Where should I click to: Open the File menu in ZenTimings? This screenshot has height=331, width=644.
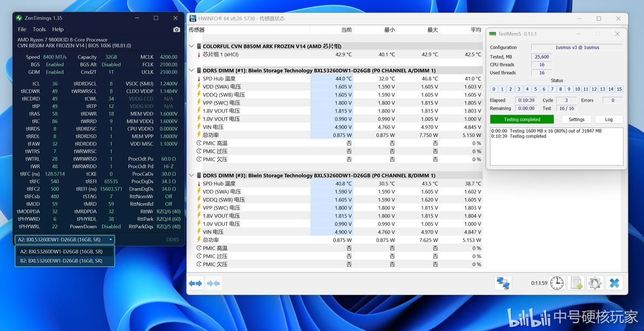tap(22, 30)
